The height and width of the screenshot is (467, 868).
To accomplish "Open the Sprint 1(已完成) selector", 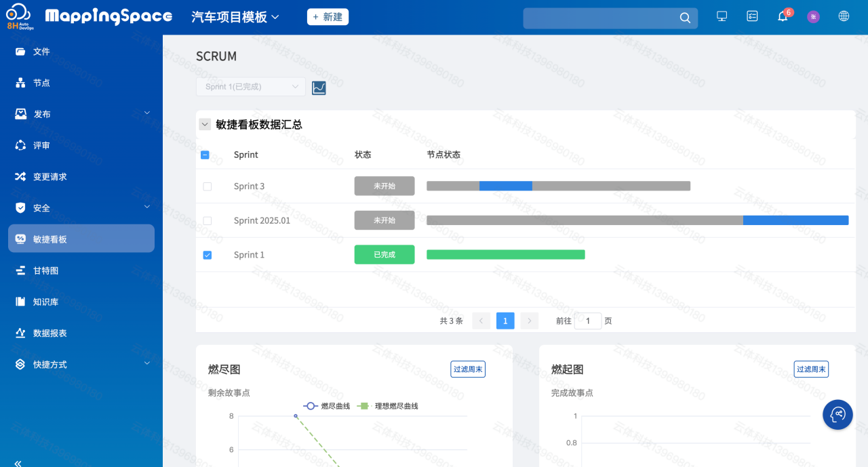I will (251, 87).
